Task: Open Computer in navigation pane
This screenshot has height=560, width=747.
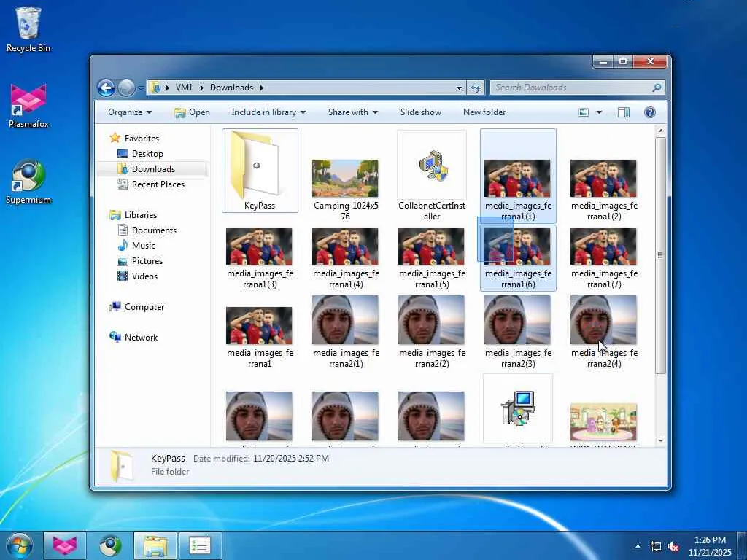Action: [x=144, y=307]
